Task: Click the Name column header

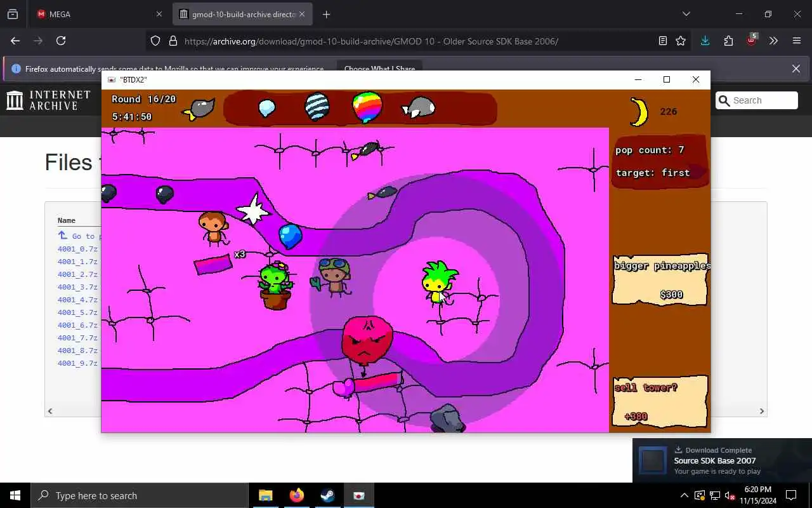Action: click(x=67, y=220)
